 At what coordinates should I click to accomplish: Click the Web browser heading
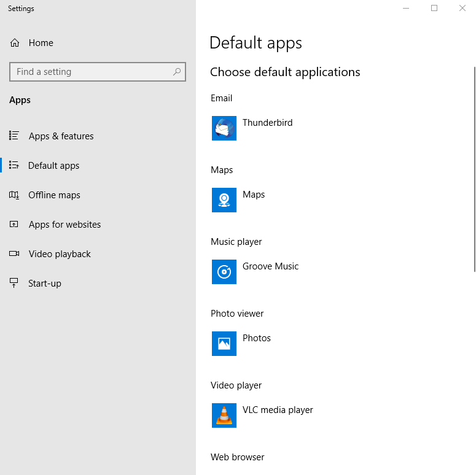[x=238, y=457]
